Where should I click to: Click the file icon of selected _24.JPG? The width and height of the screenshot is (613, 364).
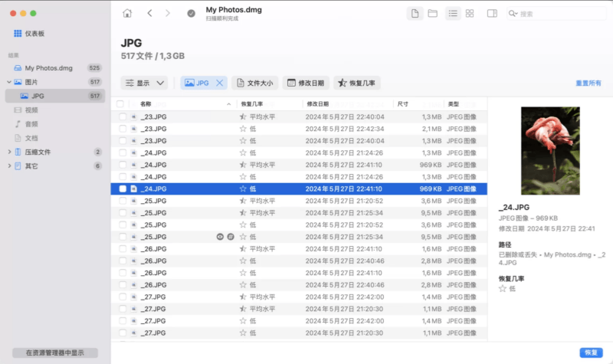pyautogui.click(x=133, y=189)
